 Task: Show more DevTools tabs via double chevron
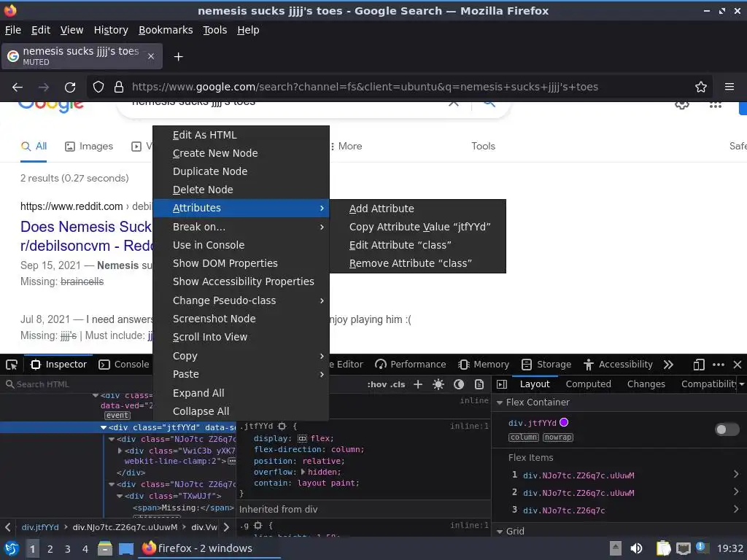[668, 365]
